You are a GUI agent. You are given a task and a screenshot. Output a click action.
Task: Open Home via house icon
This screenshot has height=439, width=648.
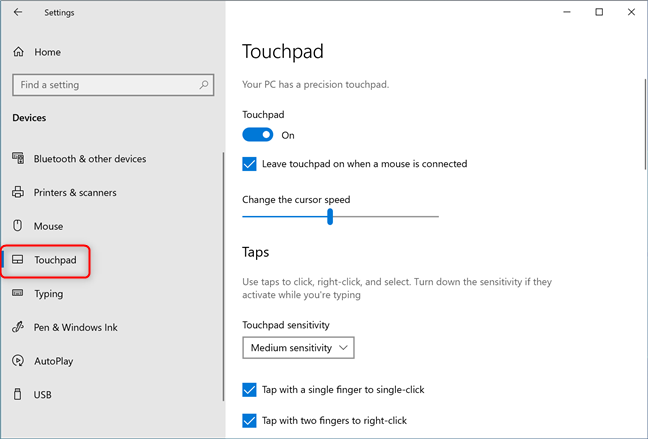[19, 52]
